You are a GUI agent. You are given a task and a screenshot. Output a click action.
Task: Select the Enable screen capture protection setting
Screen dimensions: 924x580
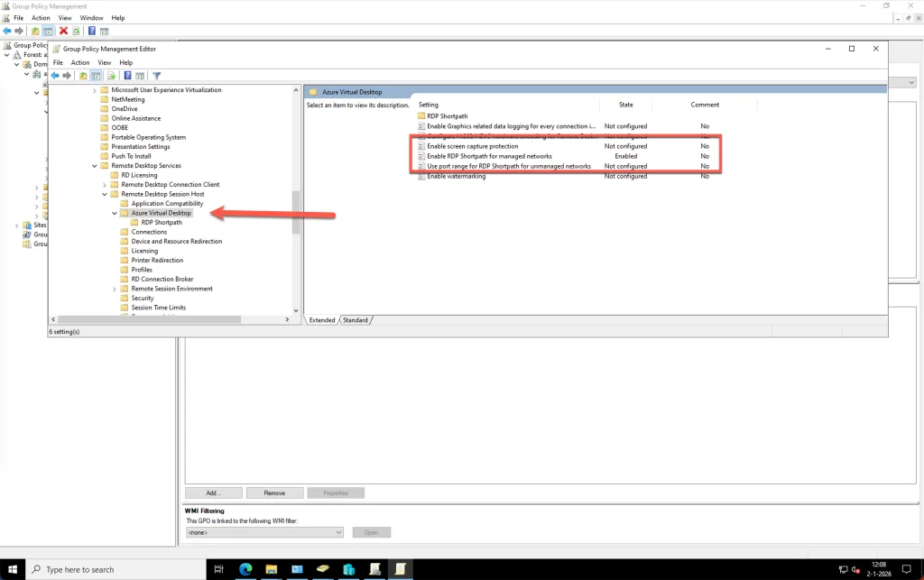473,146
